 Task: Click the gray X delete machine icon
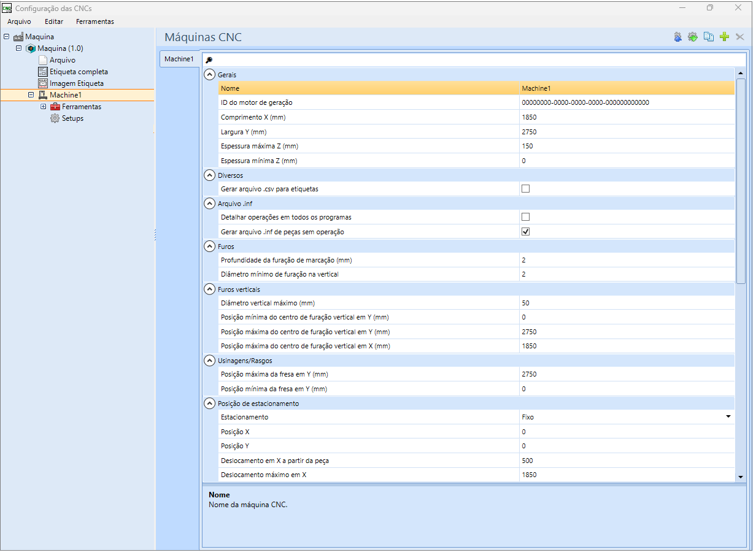(x=739, y=37)
